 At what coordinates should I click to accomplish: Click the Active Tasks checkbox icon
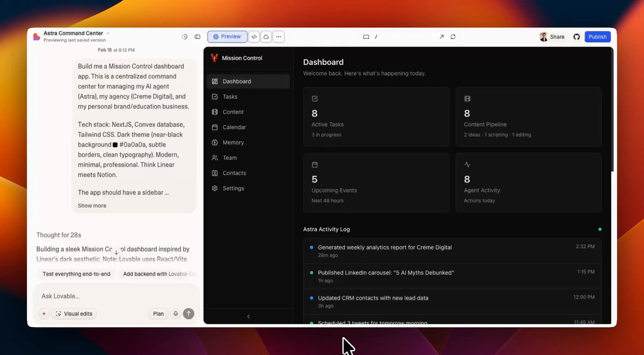tap(315, 99)
